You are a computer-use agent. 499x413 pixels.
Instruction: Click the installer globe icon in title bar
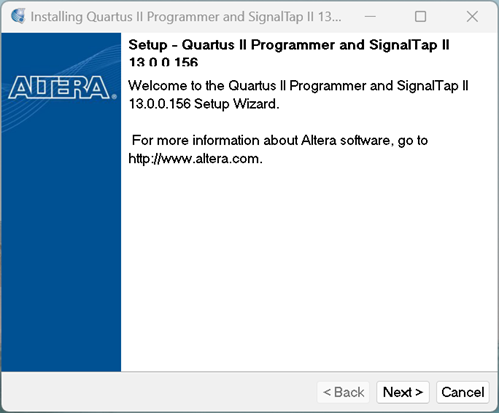(18, 16)
